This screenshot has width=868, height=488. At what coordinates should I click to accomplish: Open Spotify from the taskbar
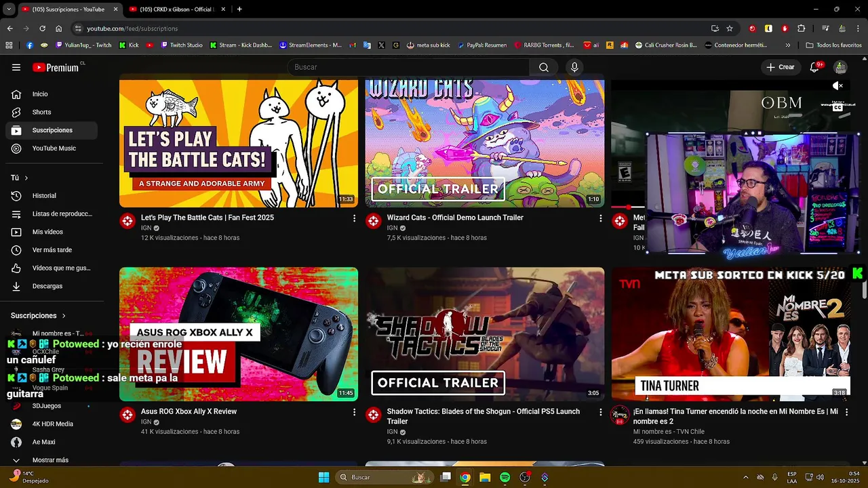pyautogui.click(x=505, y=477)
